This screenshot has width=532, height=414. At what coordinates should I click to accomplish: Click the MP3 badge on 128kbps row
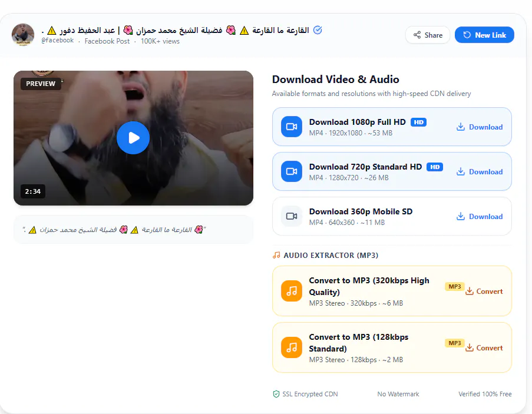click(455, 343)
